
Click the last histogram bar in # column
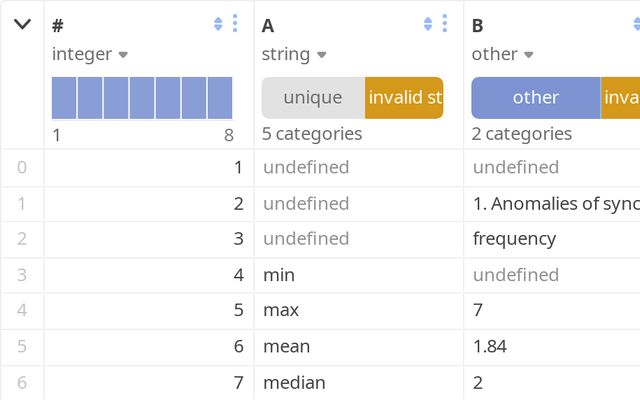click(220, 98)
